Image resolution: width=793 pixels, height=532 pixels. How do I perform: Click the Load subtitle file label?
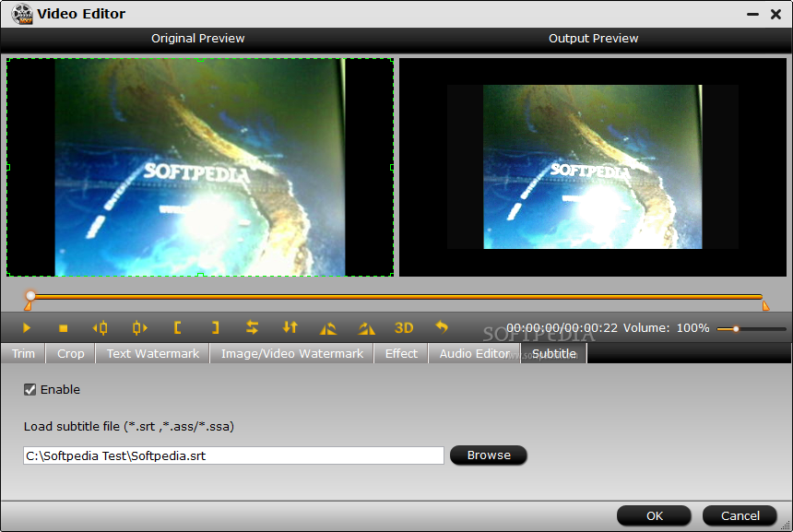[129, 426]
